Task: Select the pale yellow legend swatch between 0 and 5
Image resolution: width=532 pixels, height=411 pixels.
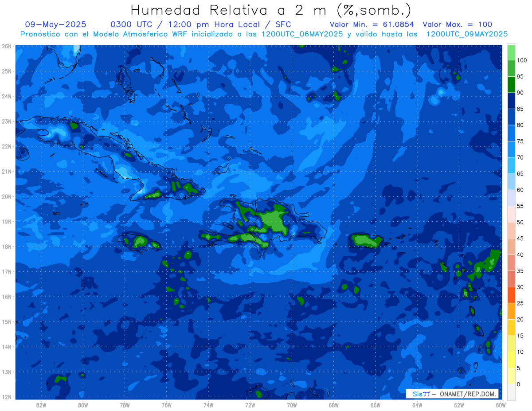Action: 511,376
